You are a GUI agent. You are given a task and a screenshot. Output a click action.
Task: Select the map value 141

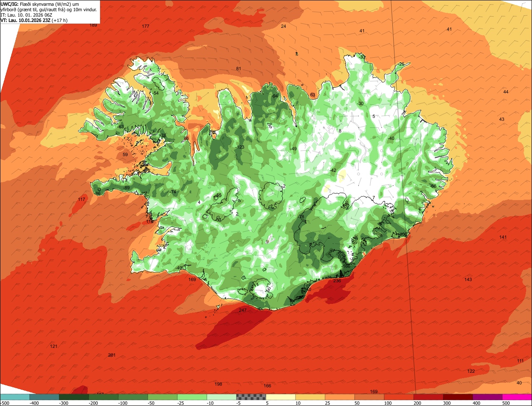pos(503,237)
